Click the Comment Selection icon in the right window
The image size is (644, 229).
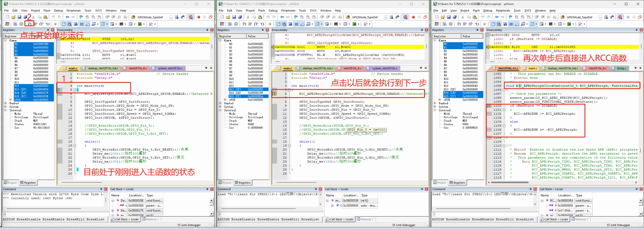pyautogui.click(x=549, y=17)
